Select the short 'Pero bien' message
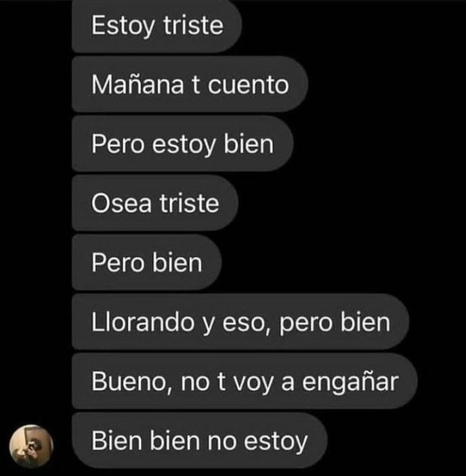 tap(146, 262)
